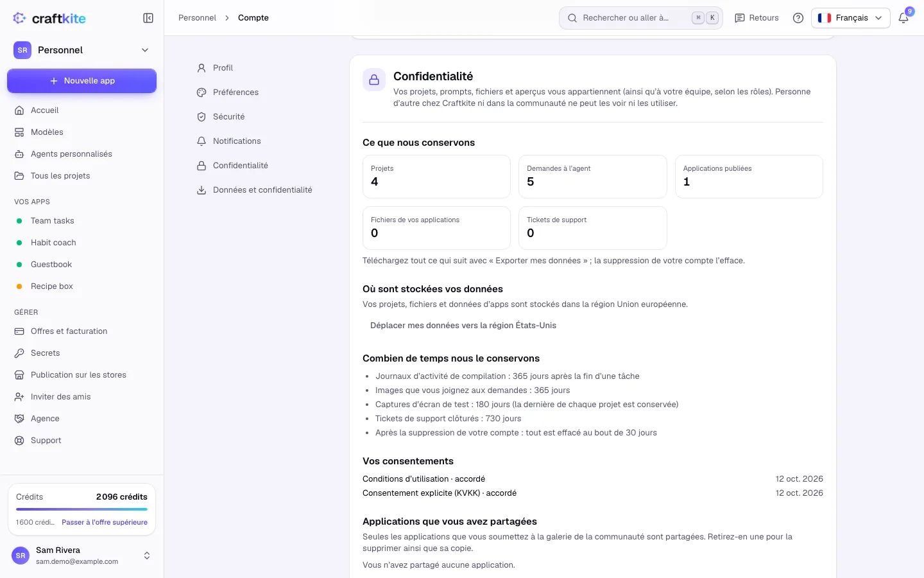
Task: Click the Tous les projets folder icon
Action: click(19, 176)
